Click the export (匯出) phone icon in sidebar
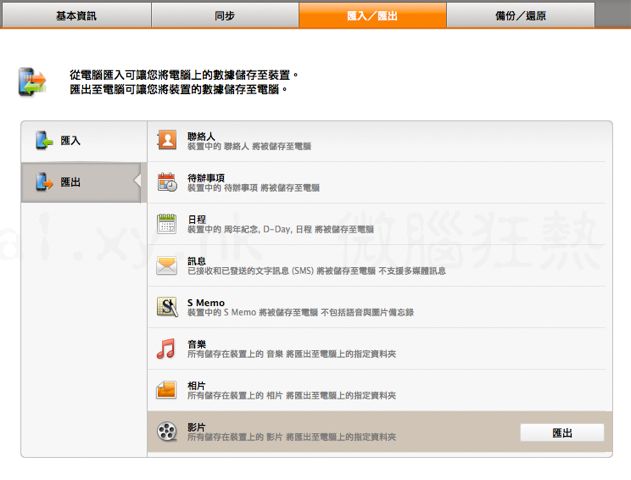The image size is (631, 480). tap(44, 182)
